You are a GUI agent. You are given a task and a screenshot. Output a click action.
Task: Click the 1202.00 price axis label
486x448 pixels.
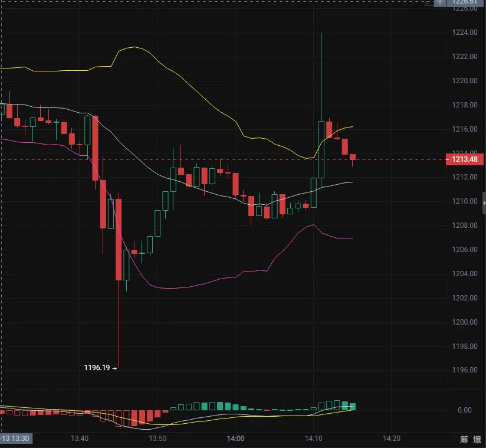tap(465, 298)
